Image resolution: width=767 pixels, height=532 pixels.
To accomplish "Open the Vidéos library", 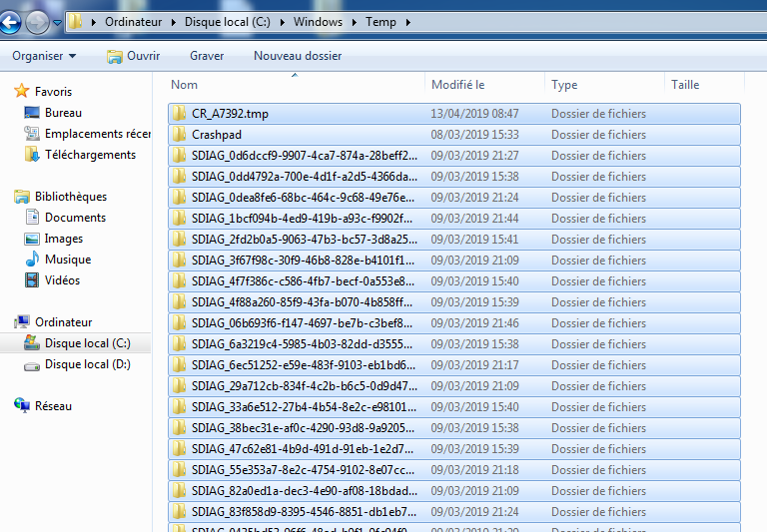I will click(x=62, y=280).
